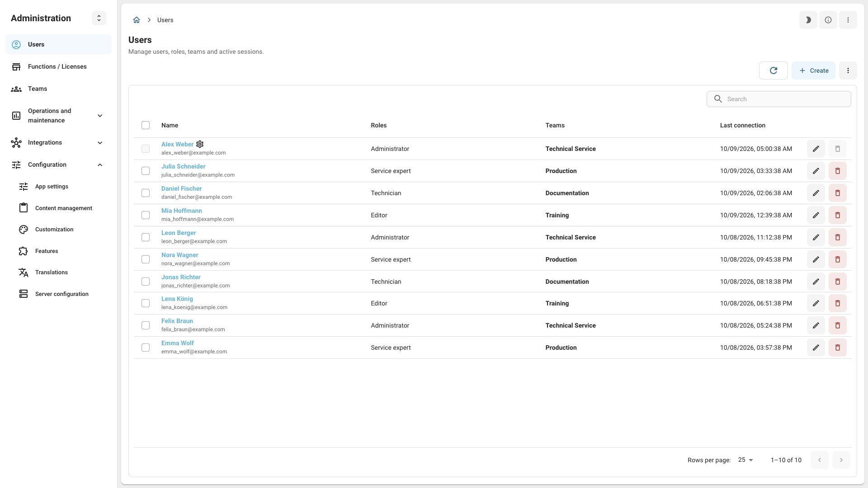Delete Jonas Richter user

[837, 282]
